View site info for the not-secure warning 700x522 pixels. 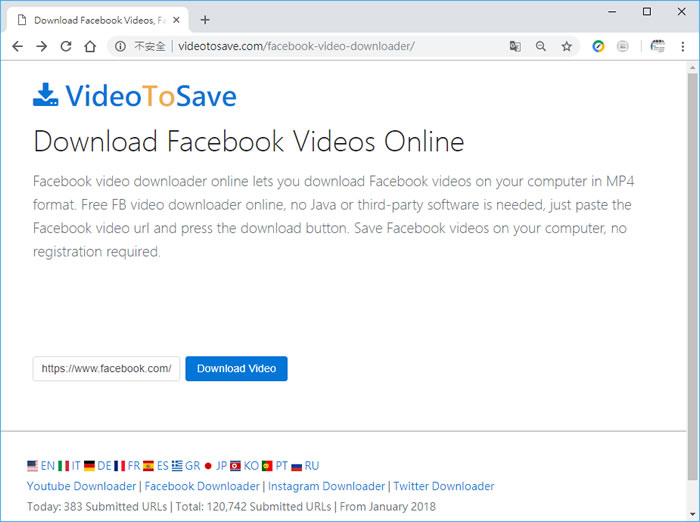[120, 46]
